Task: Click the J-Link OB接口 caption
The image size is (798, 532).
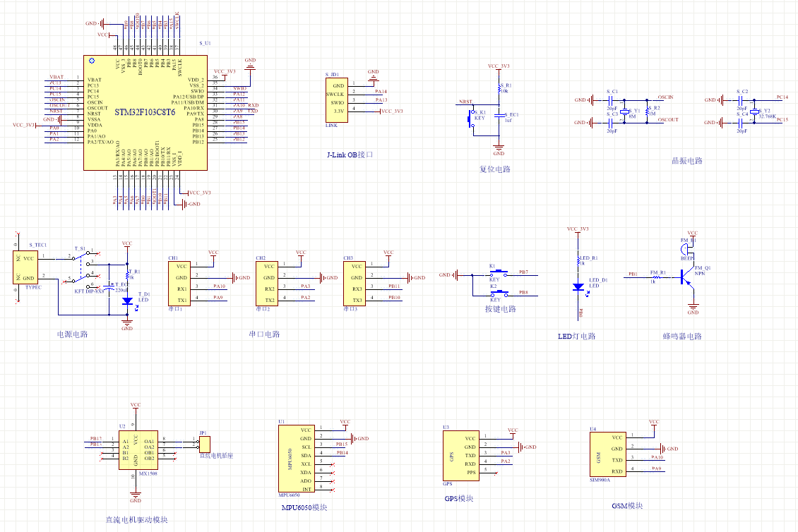Action: [x=350, y=155]
